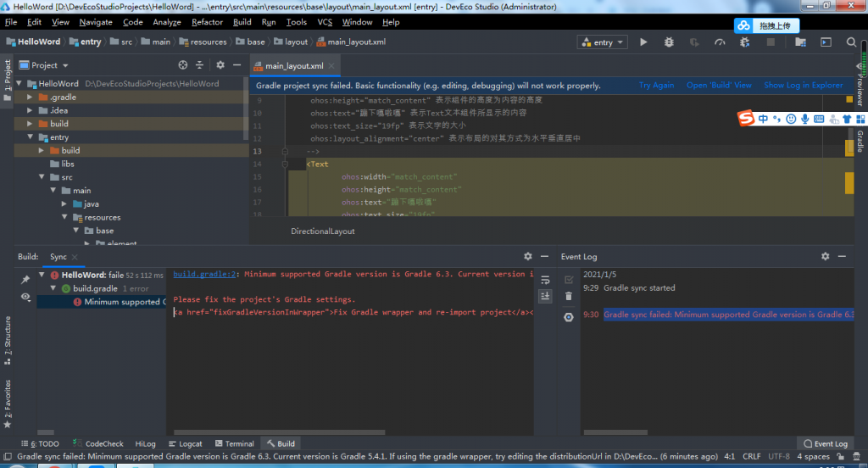
Task: Click Event Log horizontal scrollbar
Action: (615, 432)
